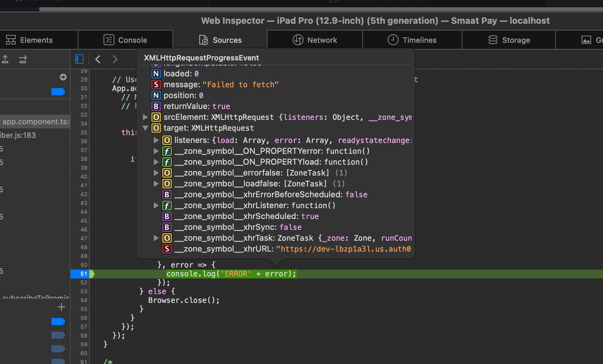Click the B boolean icon beside xhrScheduled
Image resolution: width=603 pixels, height=364 pixels.
[x=167, y=216]
